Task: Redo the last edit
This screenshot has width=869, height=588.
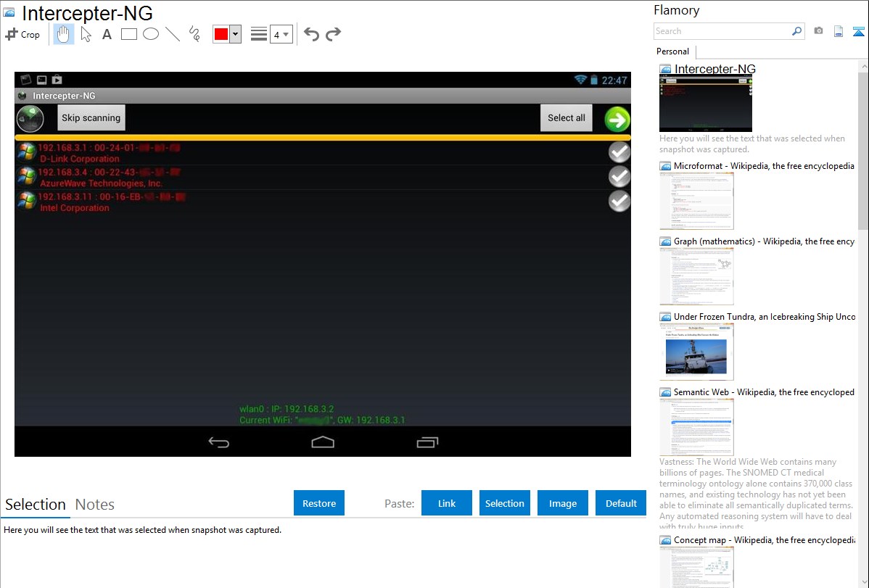Action: click(333, 34)
